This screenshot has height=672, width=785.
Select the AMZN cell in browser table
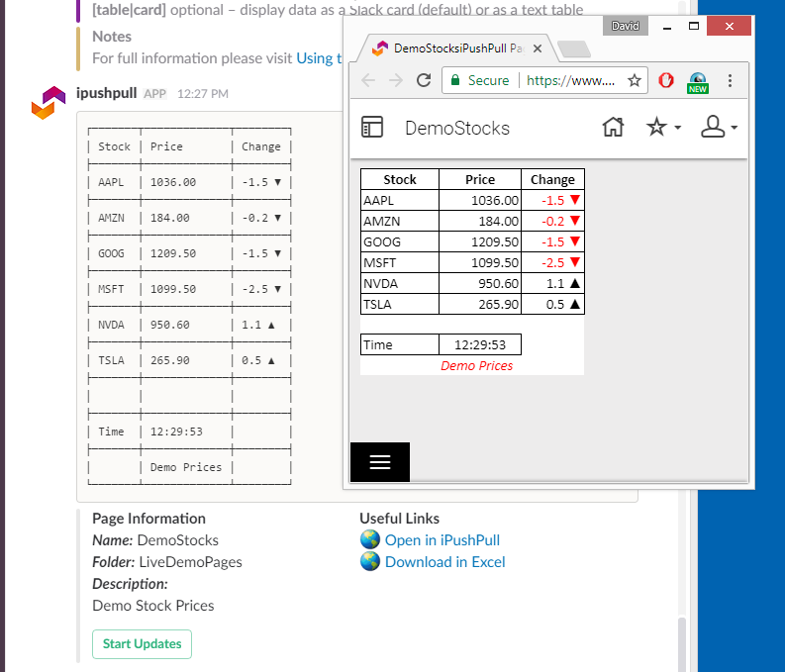pyautogui.click(x=400, y=221)
